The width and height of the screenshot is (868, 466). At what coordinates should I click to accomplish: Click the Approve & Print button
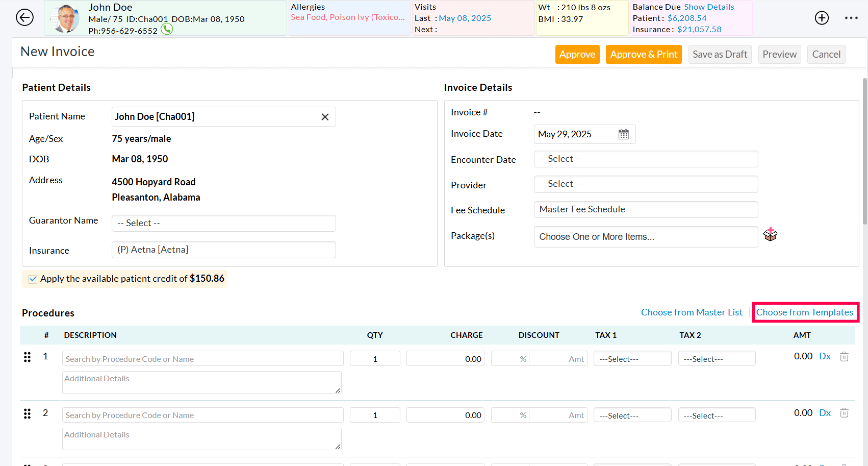click(x=644, y=54)
